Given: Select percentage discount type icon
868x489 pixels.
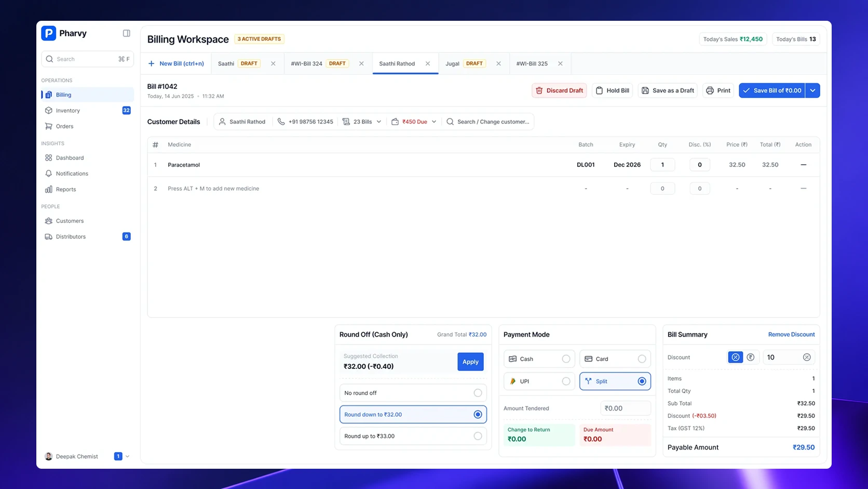Looking at the screenshot, I should click(736, 357).
